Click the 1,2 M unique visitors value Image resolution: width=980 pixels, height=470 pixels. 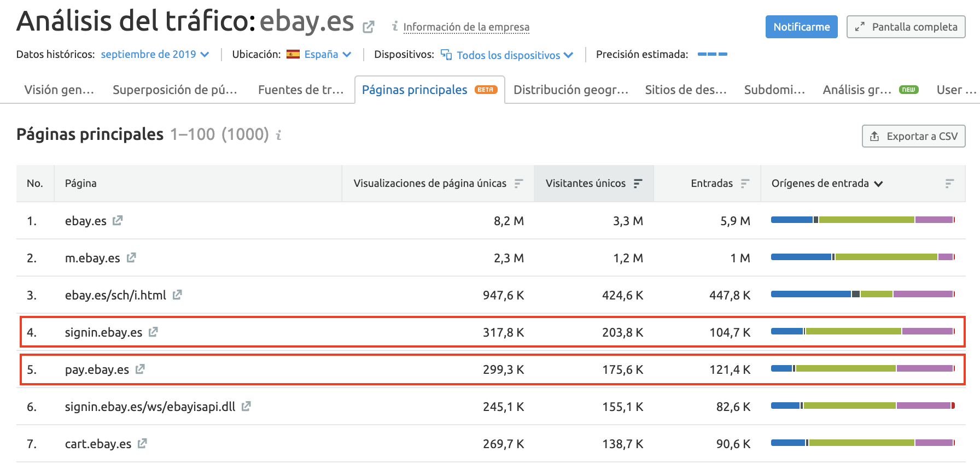(628, 258)
